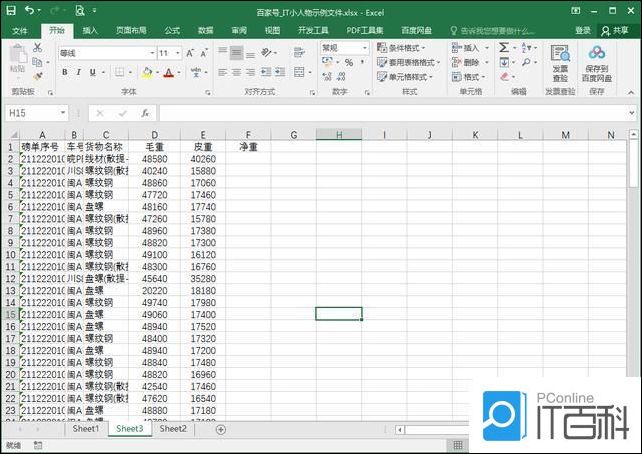Open Format as Table (套用表格格式) dropdown
Viewport: 642px width, 454px height.
tap(408, 62)
